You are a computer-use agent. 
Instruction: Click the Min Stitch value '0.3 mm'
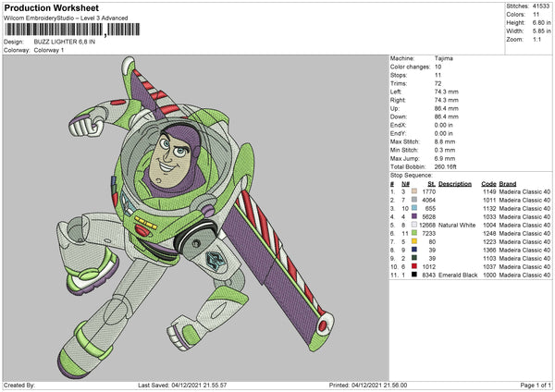point(445,150)
